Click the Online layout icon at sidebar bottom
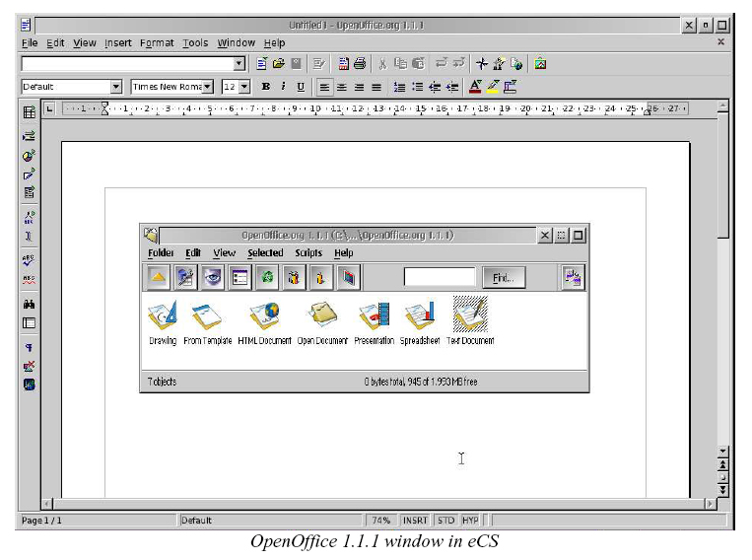This screenshot has width=752, height=560. [30, 385]
